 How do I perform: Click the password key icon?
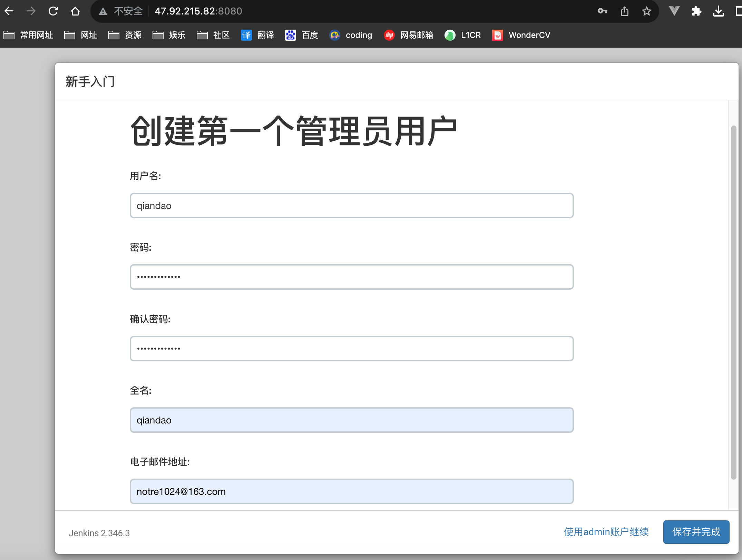pos(602,11)
